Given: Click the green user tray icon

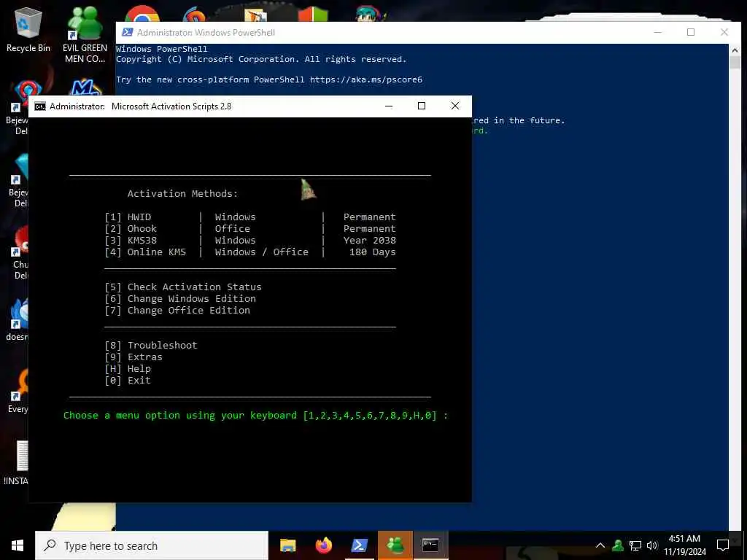Looking at the screenshot, I should tap(618, 545).
